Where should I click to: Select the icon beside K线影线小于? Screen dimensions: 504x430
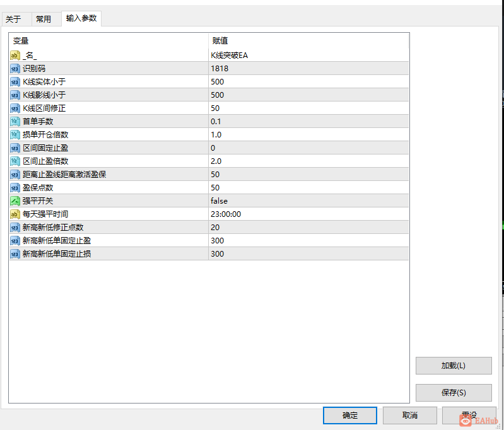[15, 95]
